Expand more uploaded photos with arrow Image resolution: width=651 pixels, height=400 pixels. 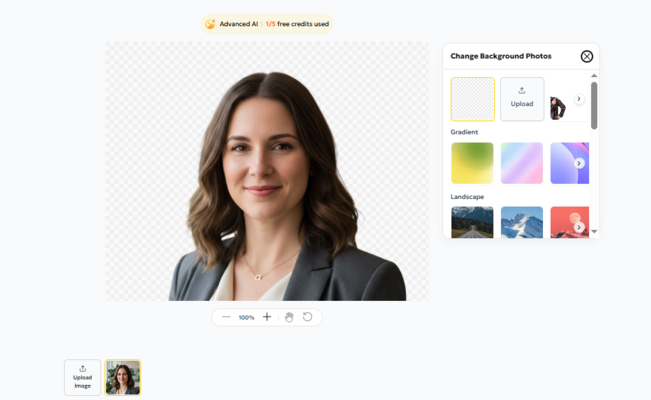[x=579, y=99]
